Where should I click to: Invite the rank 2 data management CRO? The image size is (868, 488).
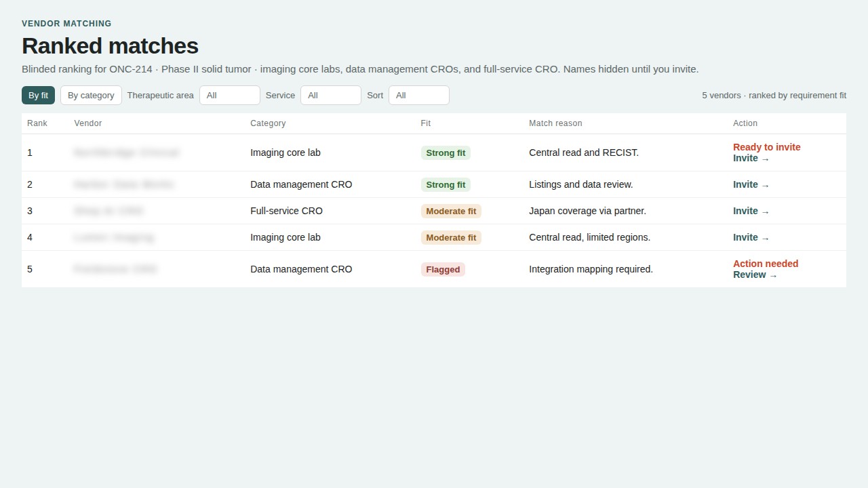pyautogui.click(x=751, y=184)
